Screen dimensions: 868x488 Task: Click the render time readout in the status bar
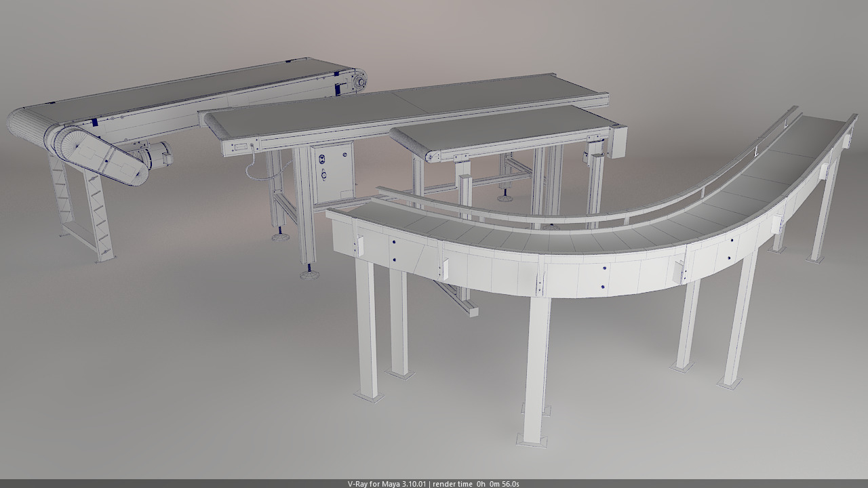click(x=479, y=484)
